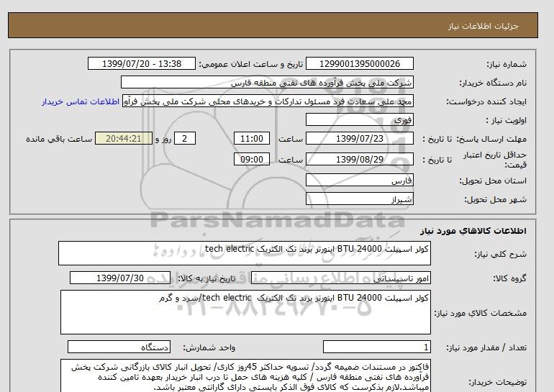Click the response deadline time 11:00
Image resolution: width=554 pixels, height=392 pixels.
pos(252,138)
